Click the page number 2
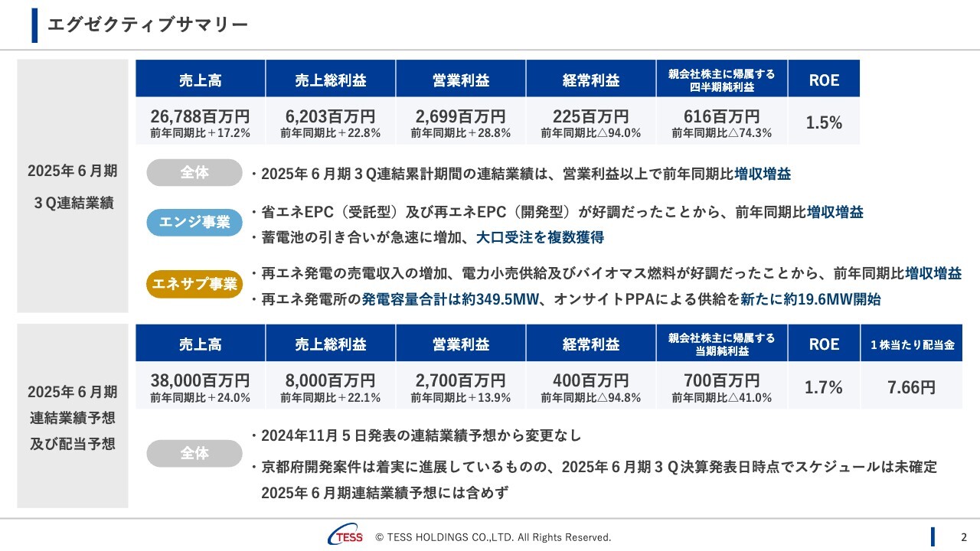980x551 pixels. click(964, 537)
